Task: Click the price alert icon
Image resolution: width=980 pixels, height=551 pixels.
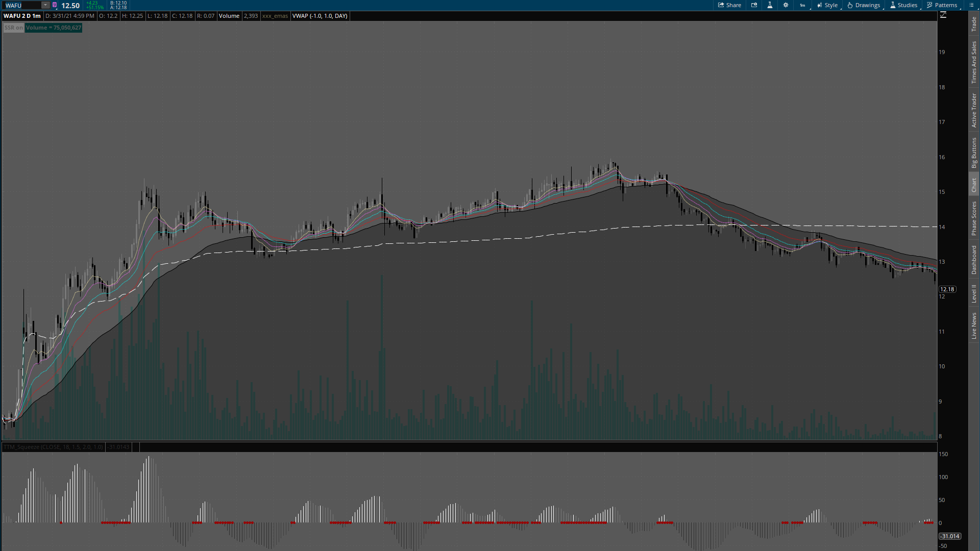Action: pyautogui.click(x=754, y=5)
